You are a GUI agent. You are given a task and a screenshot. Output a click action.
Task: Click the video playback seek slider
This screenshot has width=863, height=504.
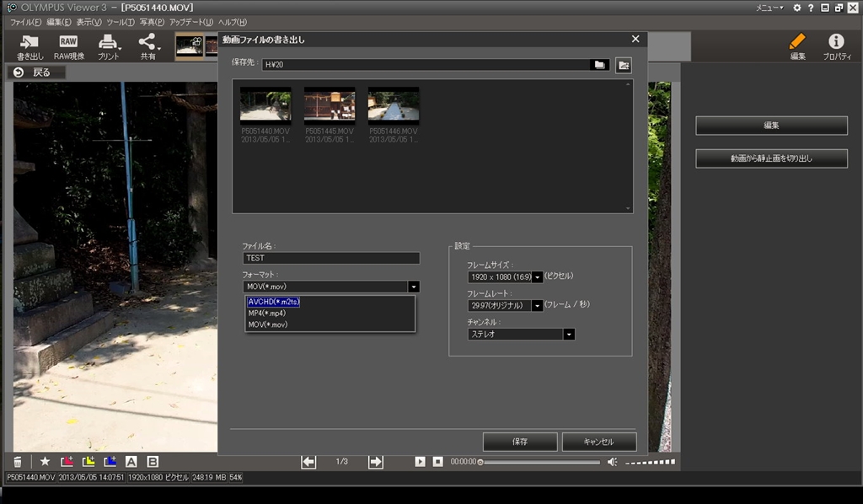(x=539, y=462)
